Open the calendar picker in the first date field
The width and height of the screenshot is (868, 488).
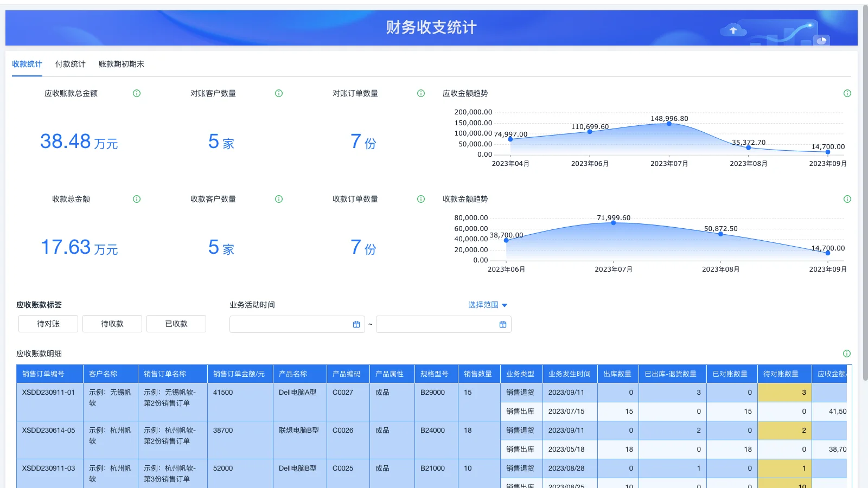[x=356, y=324]
